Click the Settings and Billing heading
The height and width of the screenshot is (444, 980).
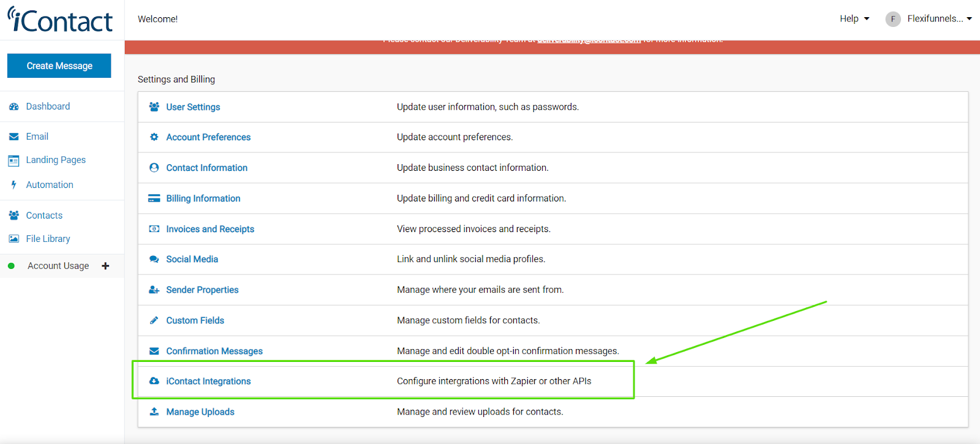176,79
